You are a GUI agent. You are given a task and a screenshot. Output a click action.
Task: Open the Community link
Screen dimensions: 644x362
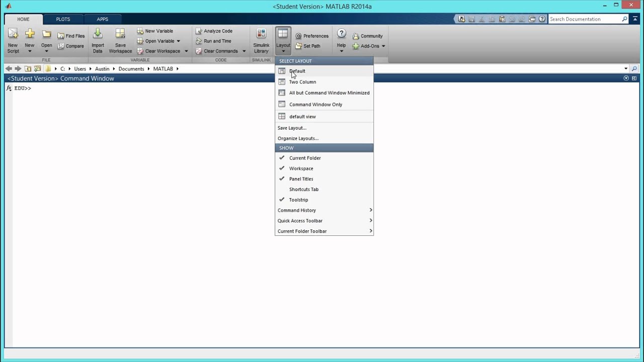point(368,36)
